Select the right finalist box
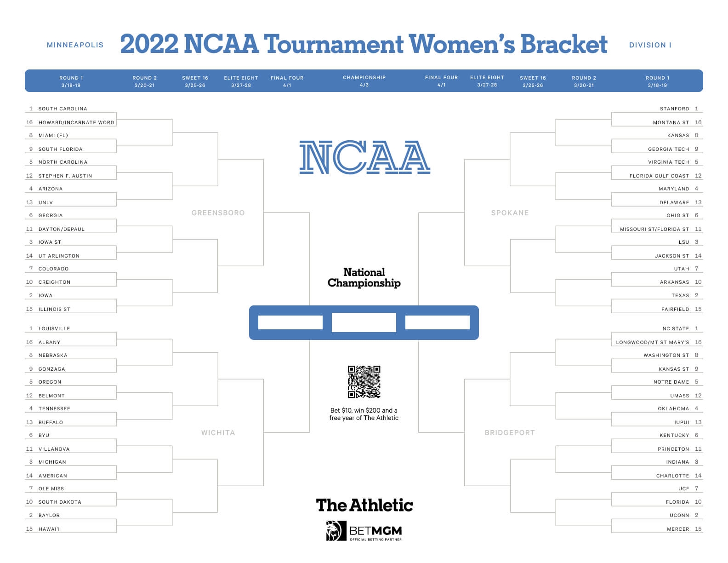 (438, 322)
